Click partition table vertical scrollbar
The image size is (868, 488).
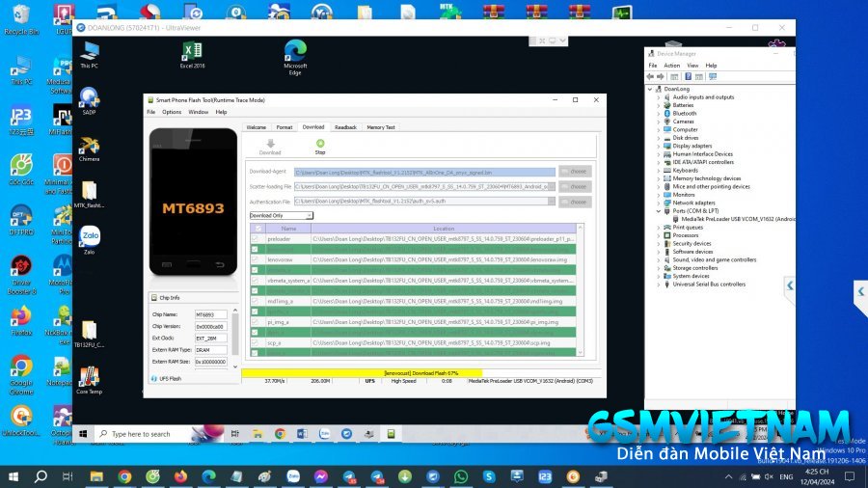tap(581, 289)
